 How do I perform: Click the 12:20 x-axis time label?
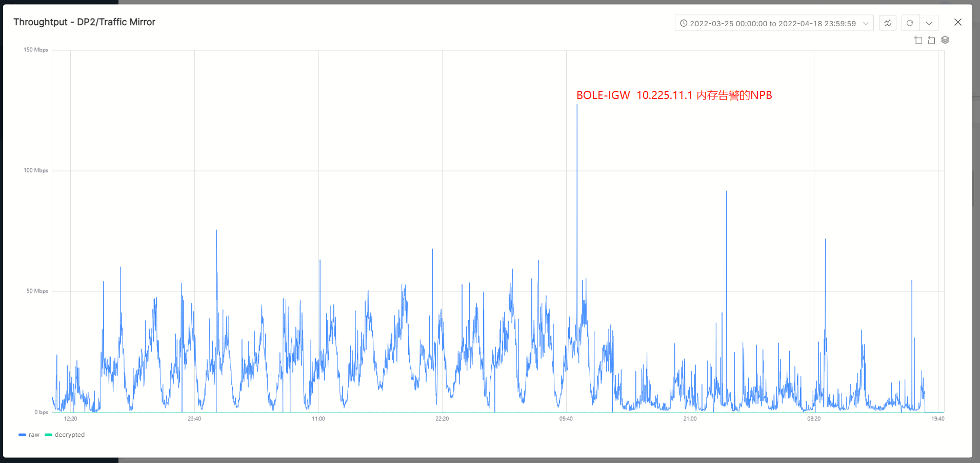click(x=70, y=419)
